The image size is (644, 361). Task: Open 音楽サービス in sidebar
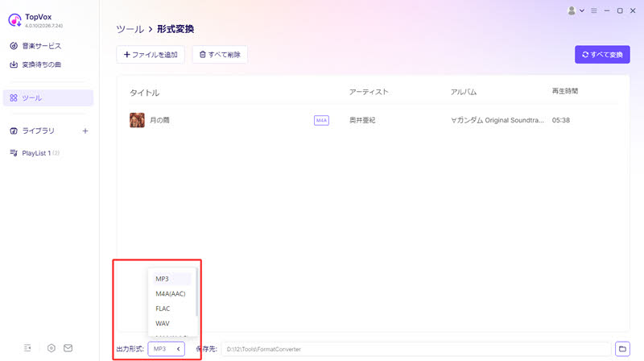[x=35, y=46]
